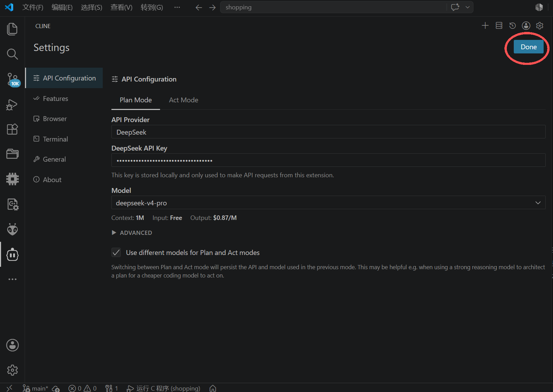
Task: Click the Done button
Action: coord(528,47)
